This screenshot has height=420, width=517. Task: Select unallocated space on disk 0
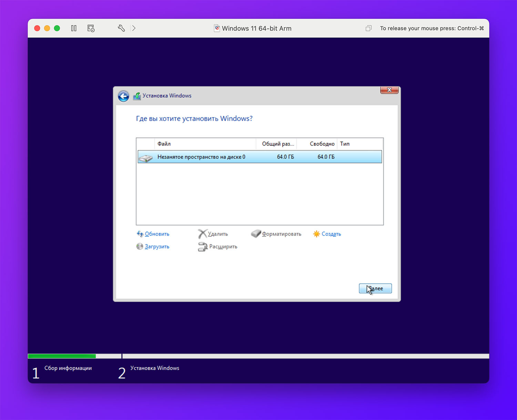201,157
